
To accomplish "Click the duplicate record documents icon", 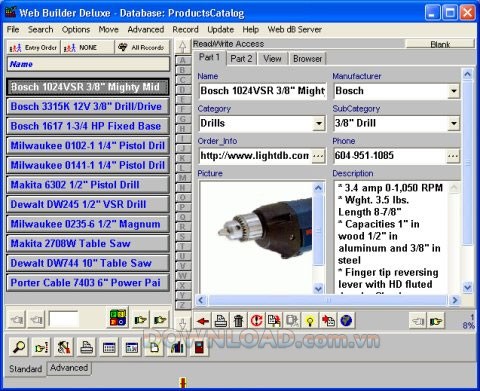I will point(274,321).
